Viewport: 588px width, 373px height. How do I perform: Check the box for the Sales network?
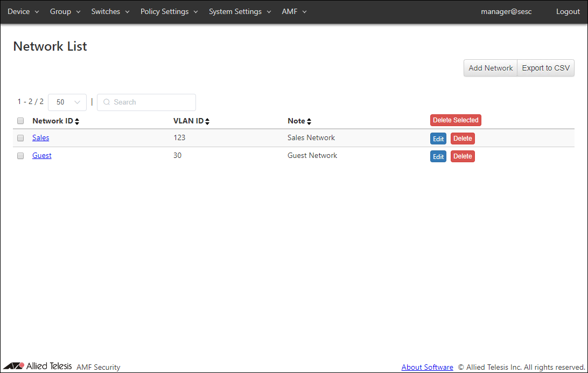[x=20, y=138]
